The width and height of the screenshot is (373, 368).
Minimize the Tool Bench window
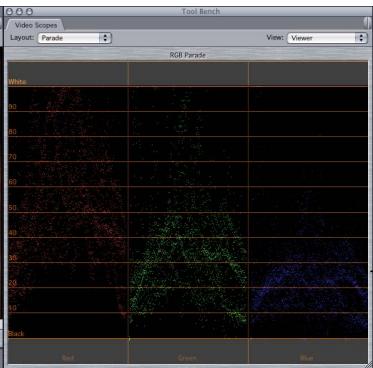[19, 12]
